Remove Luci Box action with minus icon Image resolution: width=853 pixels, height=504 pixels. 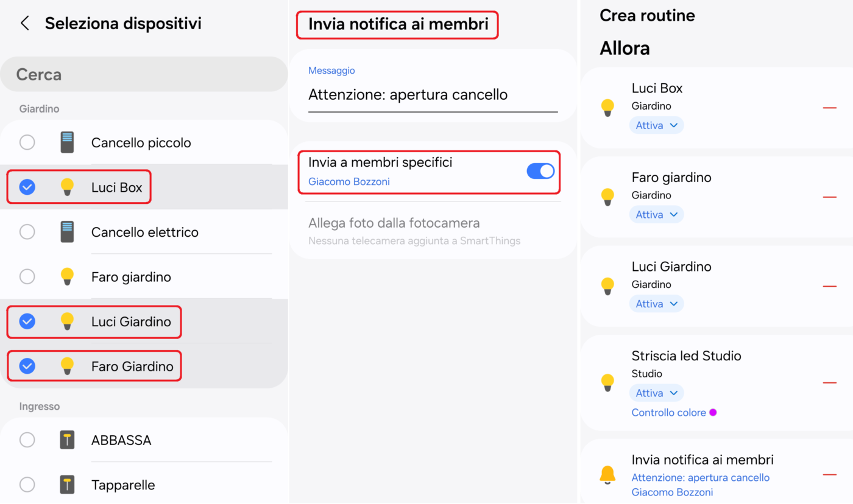829,108
